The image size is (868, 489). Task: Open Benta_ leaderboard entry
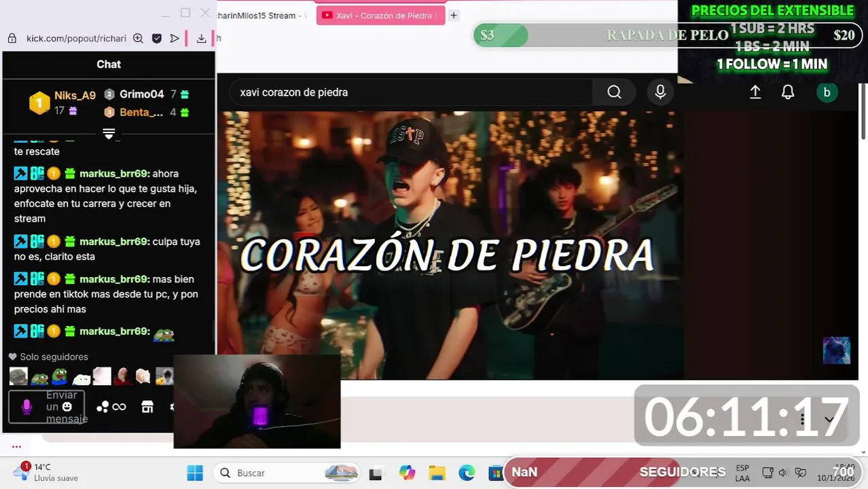click(x=141, y=112)
